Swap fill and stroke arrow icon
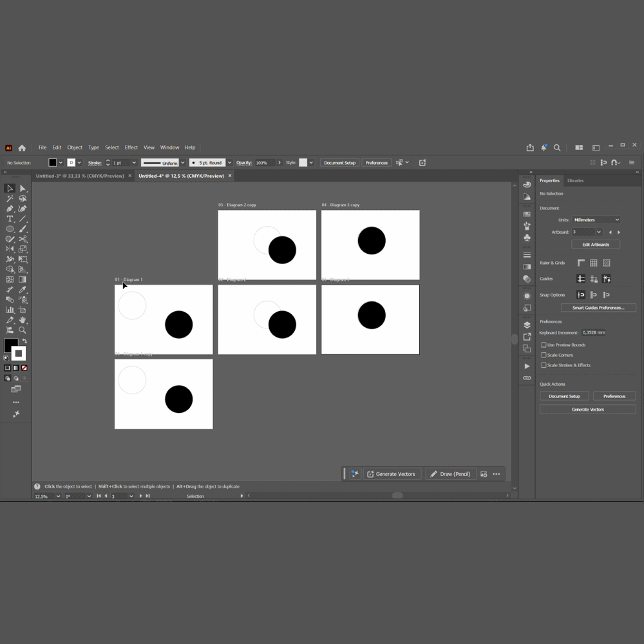The height and width of the screenshot is (644, 644). [24, 341]
